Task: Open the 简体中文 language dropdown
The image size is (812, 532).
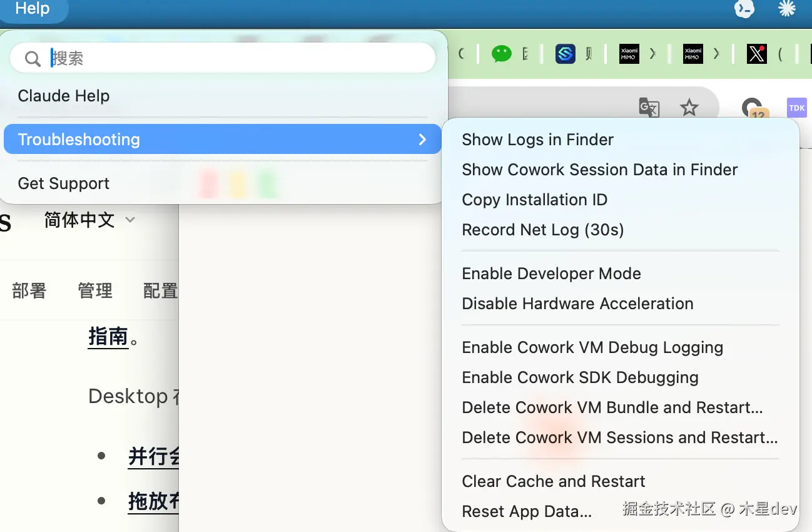Action: coord(89,220)
